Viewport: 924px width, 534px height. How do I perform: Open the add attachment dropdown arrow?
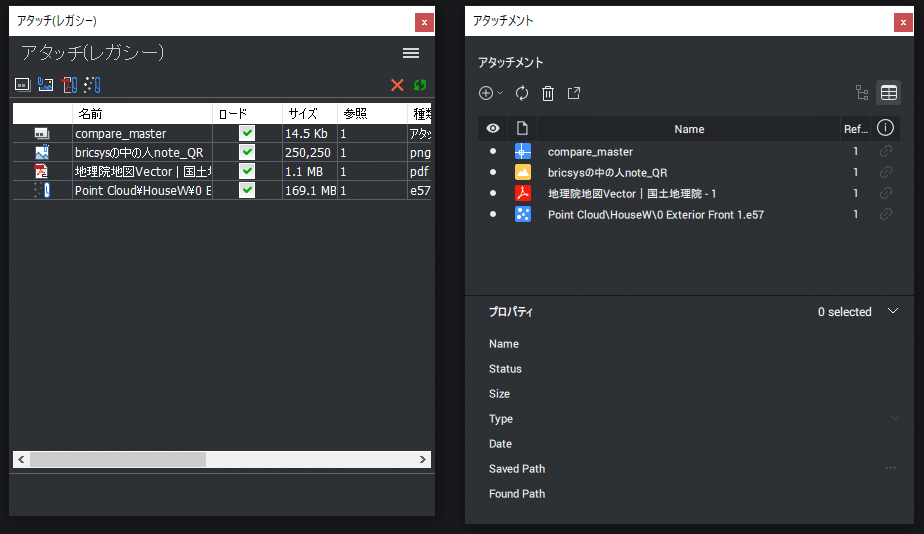click(500, 93)
